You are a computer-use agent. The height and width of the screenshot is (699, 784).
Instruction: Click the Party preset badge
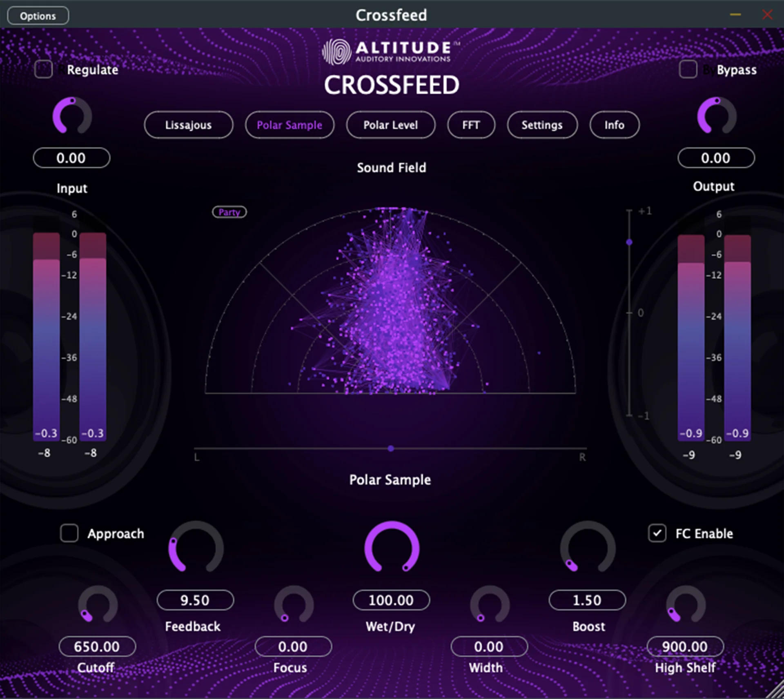(229, 212)
